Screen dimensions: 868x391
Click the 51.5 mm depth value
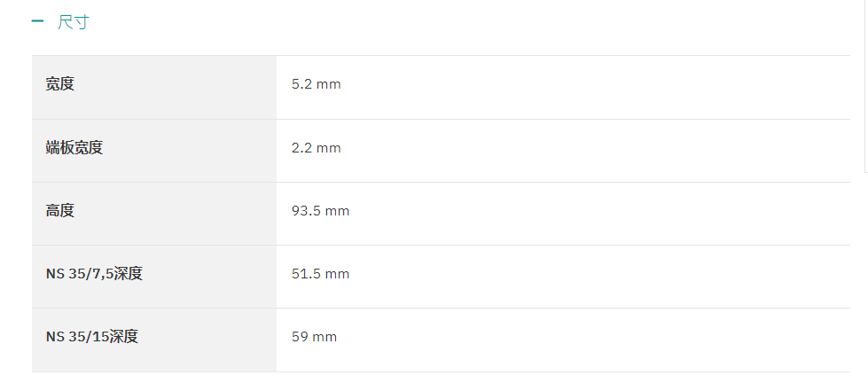pyautogui.click(x=321, y=274)
